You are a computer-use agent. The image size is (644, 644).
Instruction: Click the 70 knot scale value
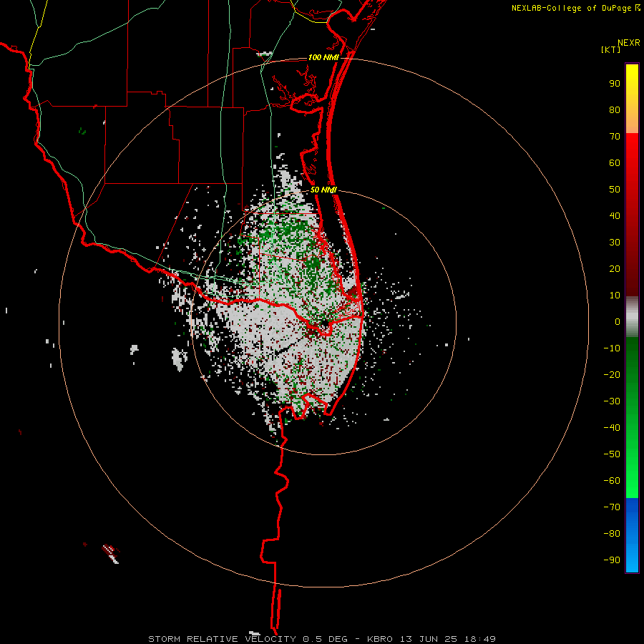tap(615, 137)
